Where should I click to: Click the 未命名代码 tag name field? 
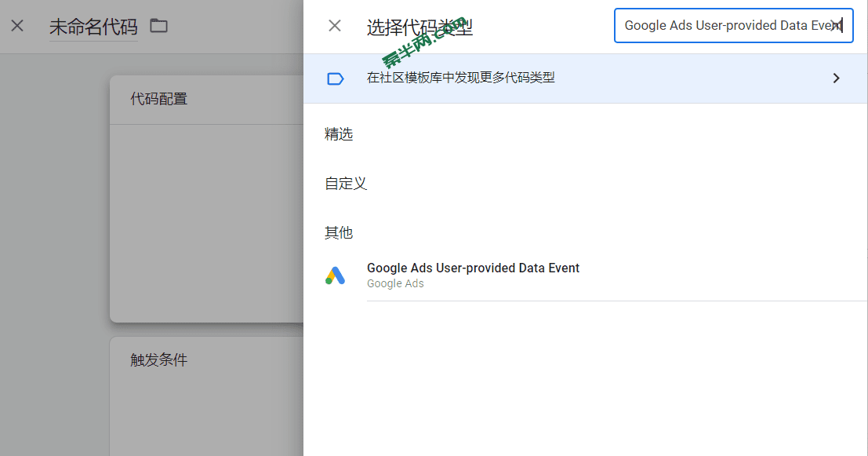point(93,27)
